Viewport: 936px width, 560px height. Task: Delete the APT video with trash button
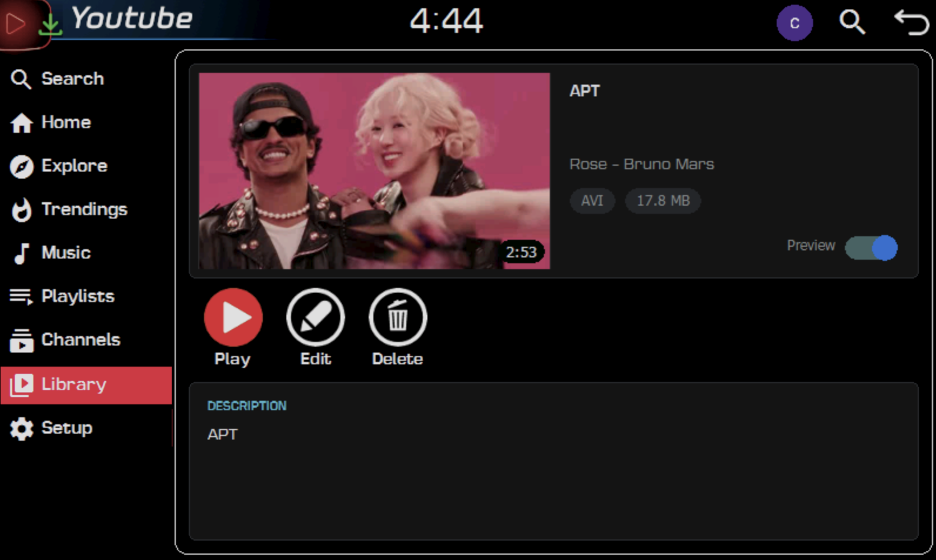398,317
